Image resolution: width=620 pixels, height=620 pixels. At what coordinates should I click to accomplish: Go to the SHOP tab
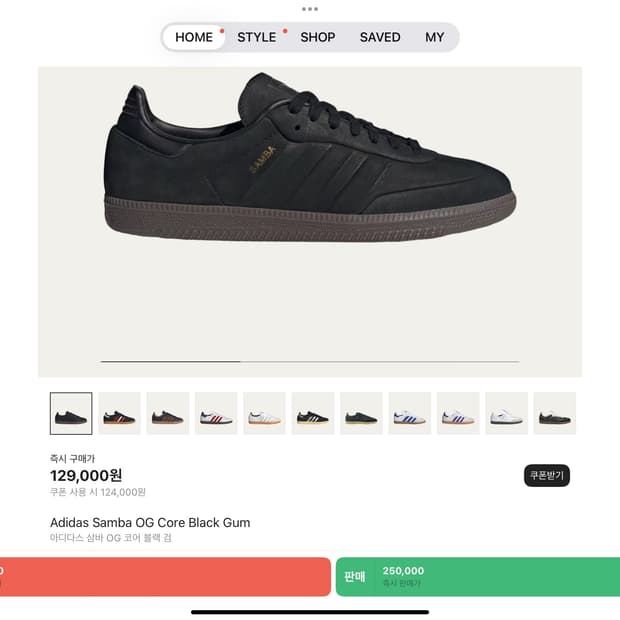pos(318,37)
